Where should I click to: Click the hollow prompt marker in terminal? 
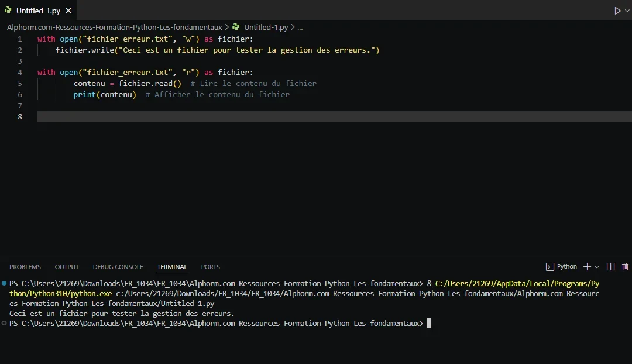[4, 323]
